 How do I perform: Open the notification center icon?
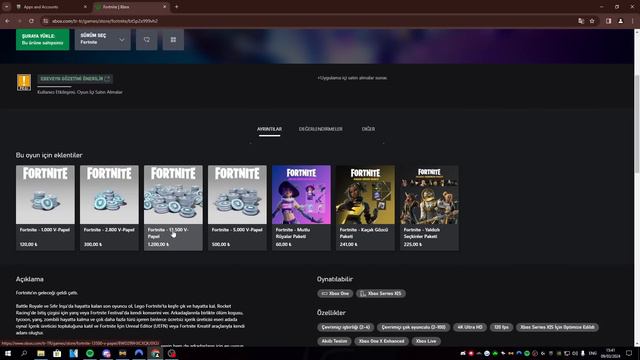coord(629,353)
